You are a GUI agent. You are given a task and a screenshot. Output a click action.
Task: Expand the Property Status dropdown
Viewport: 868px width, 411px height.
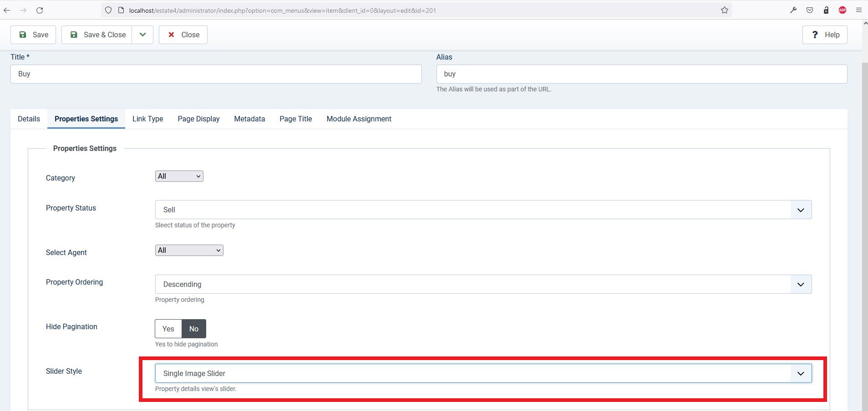(483, 210)
